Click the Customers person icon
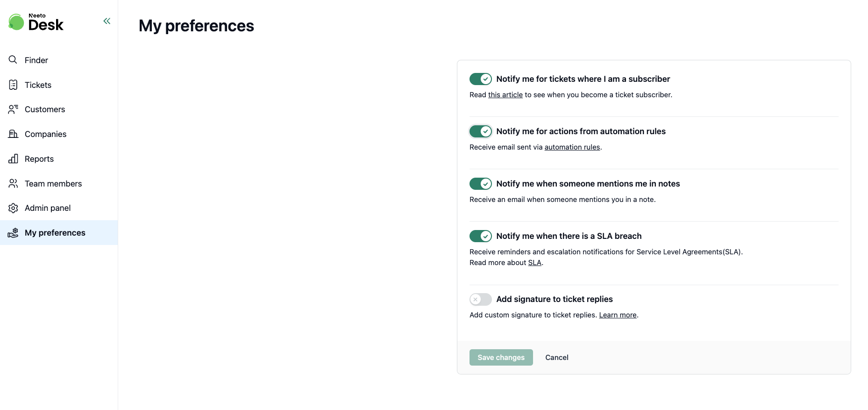868x410 pixels. [x=13, y=109]
